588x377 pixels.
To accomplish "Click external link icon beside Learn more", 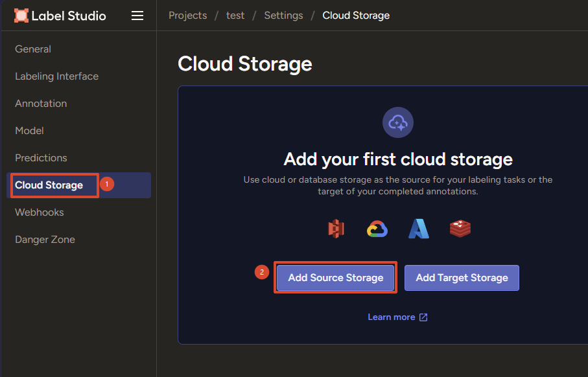I will pyautogui.click(x=423, y=317).
